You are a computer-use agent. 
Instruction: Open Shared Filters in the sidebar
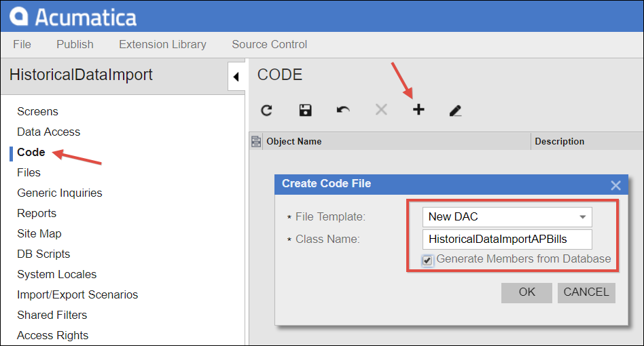[x=52, y=315]
